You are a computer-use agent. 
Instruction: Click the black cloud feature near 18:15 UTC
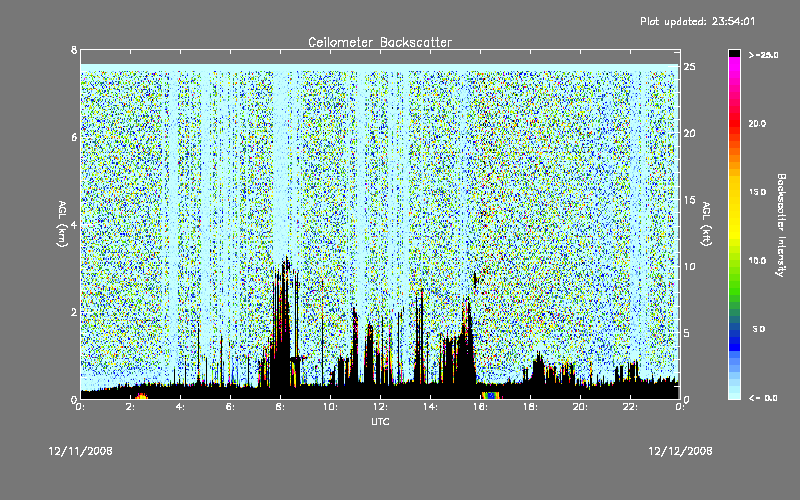point(538,367)
